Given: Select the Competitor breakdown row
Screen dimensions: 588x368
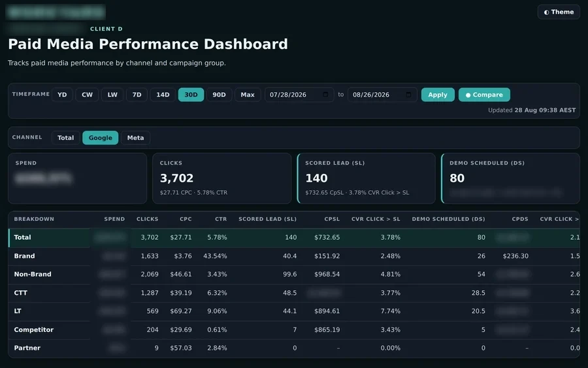Looking at the screenshot, I should tap(294, 329).
